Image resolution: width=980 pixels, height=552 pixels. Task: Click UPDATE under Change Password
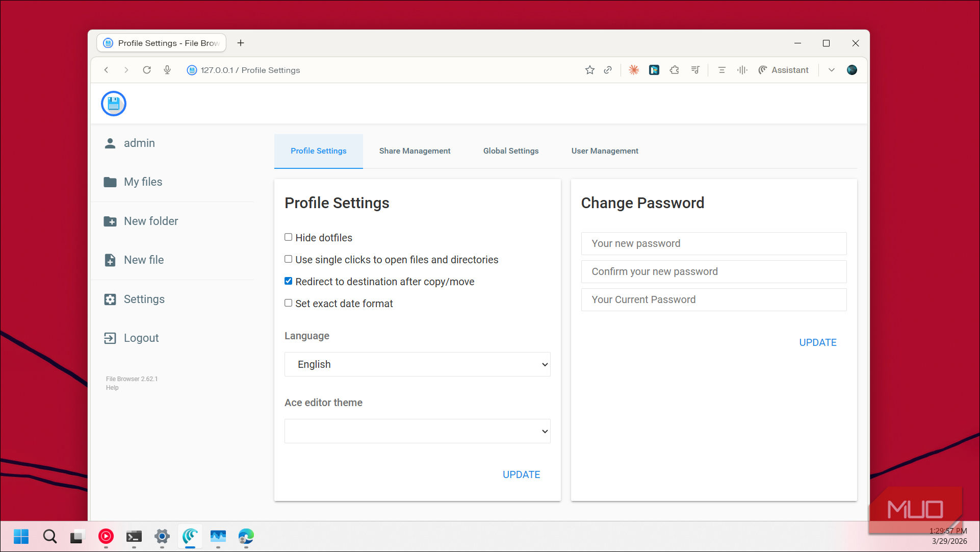pos(817,342)
